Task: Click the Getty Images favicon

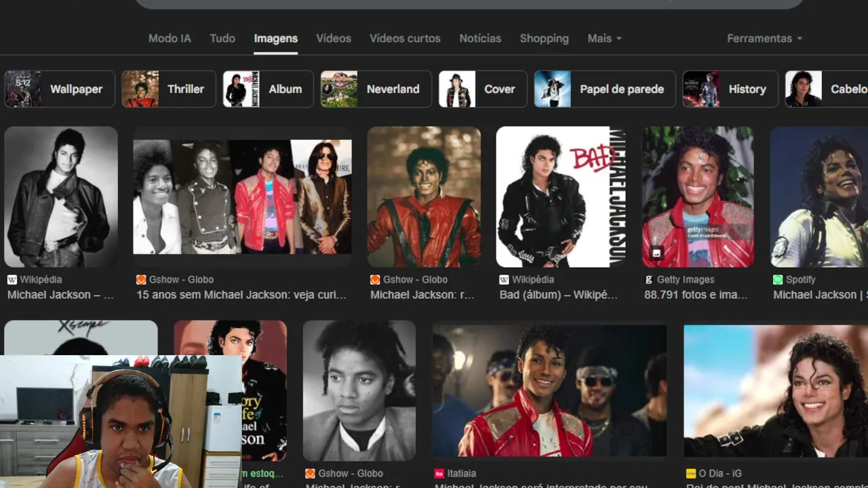Action: [649, 279]
